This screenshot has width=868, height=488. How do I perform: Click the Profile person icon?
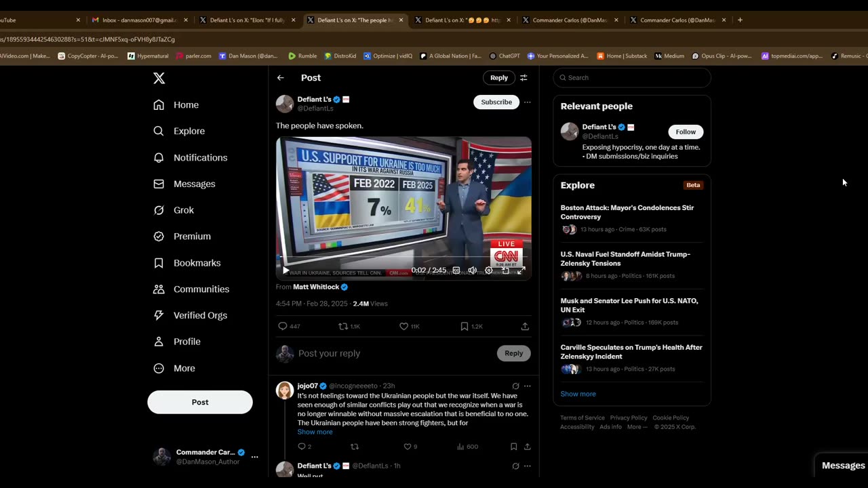pos(159,342)
